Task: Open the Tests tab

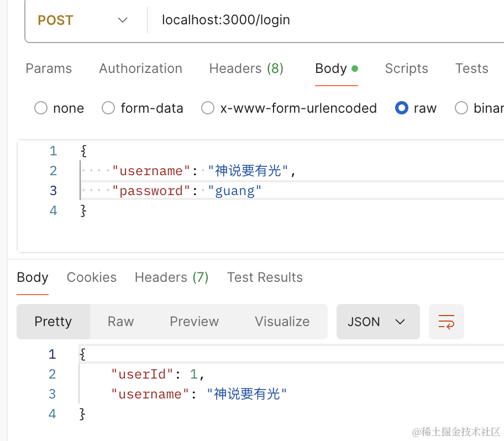Action: (x=471, y=69)
